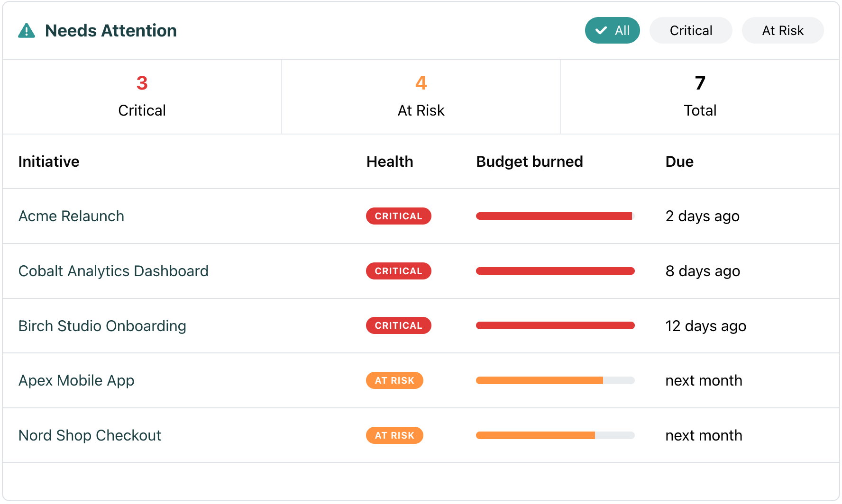Filter by the At Risk chip

[x=783, y=30]
